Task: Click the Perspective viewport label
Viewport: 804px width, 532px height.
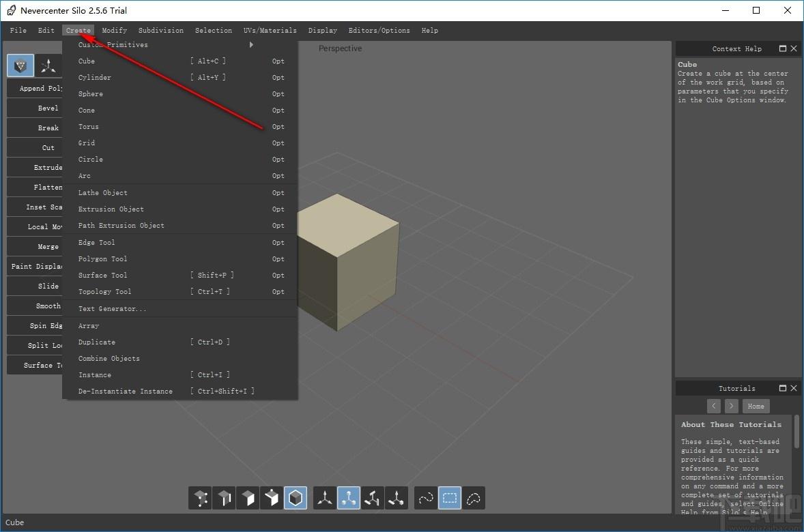Action: [340, 48]
